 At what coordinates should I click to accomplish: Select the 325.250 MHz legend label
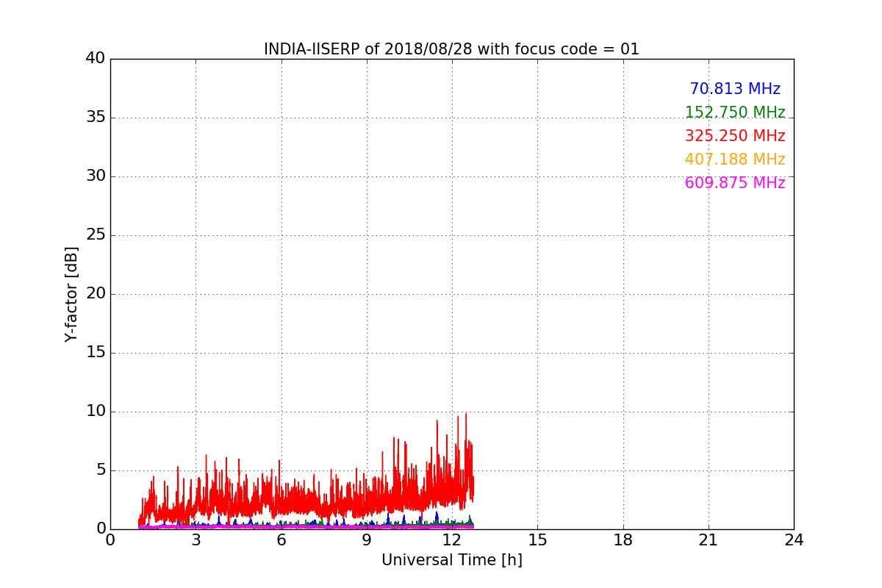(x=735, y=136)
